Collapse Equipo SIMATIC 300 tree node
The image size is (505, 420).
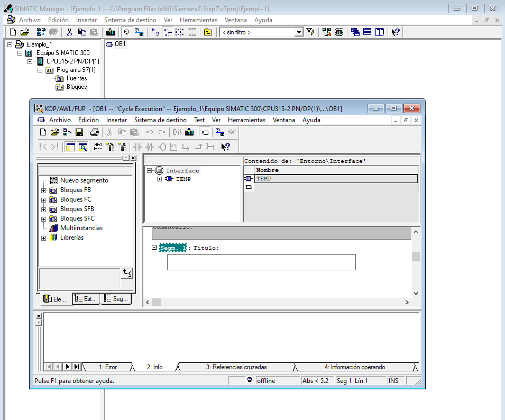(x=20, y=53)
